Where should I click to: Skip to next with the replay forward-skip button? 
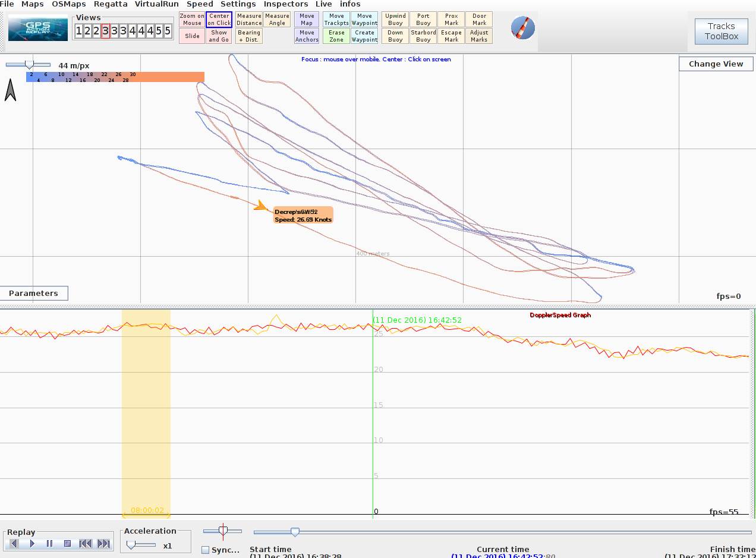coord(103,543)
